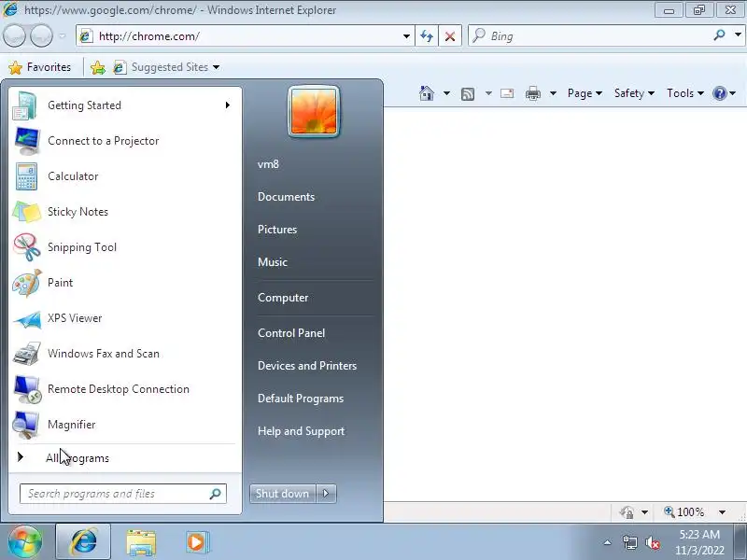Open feeds dropdown arrow
The image size is (747, 560).
click(x=488, y=93)
